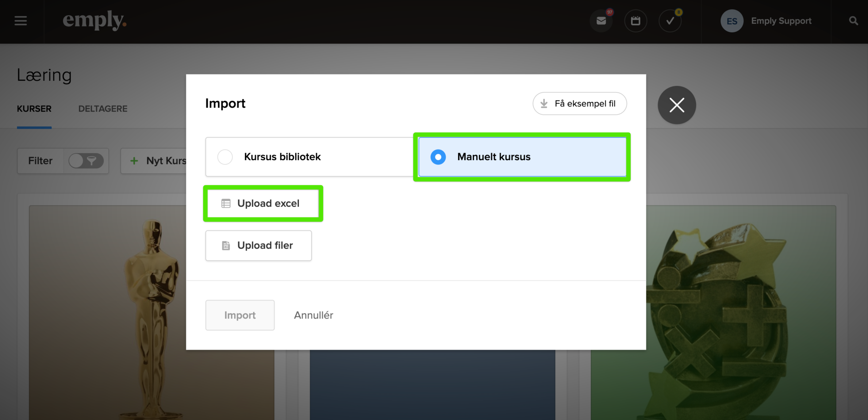Switch to the KURSER tab

click(x=34, y=109)
